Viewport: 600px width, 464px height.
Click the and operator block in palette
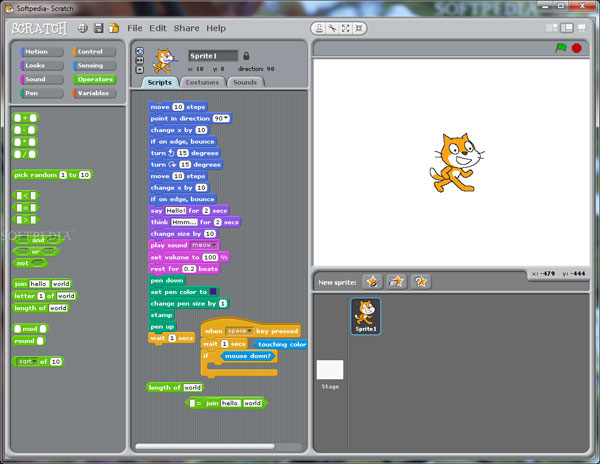point(38,240)
